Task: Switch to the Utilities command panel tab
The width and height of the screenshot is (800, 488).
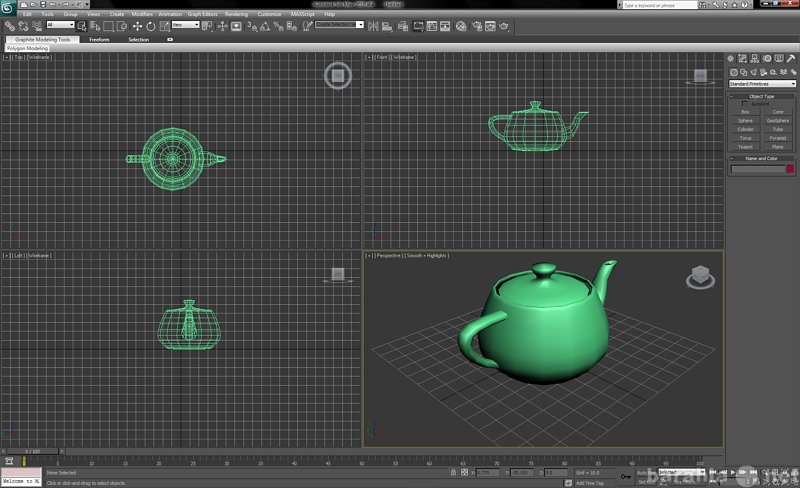Action: (791, 59)
